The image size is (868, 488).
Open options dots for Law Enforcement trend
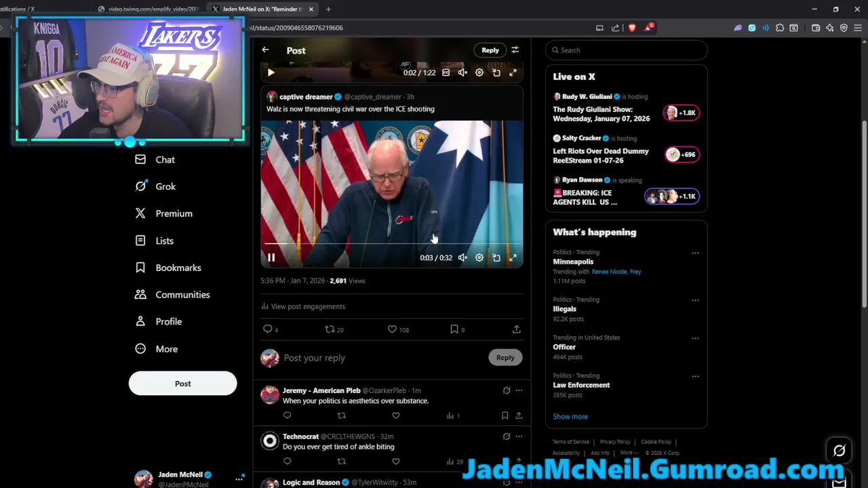pos(695,376)
